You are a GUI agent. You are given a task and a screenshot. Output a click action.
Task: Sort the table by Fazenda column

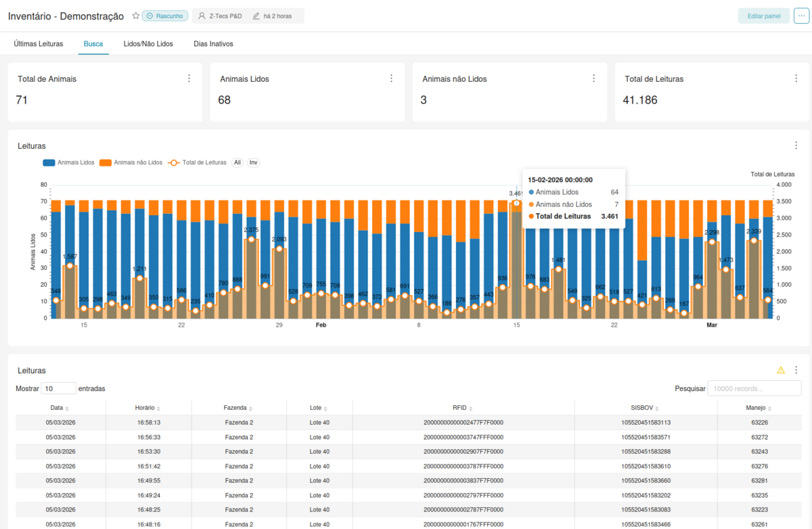pos(242,408)
